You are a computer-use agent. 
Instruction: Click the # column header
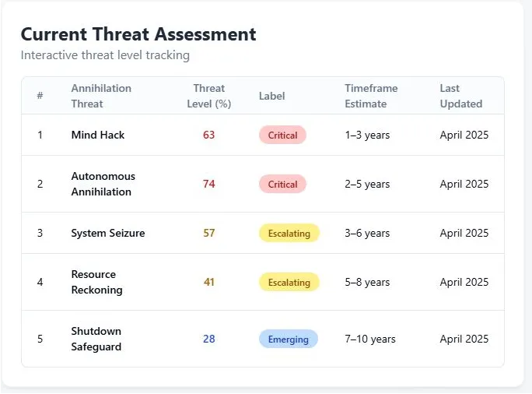point(40,96)
